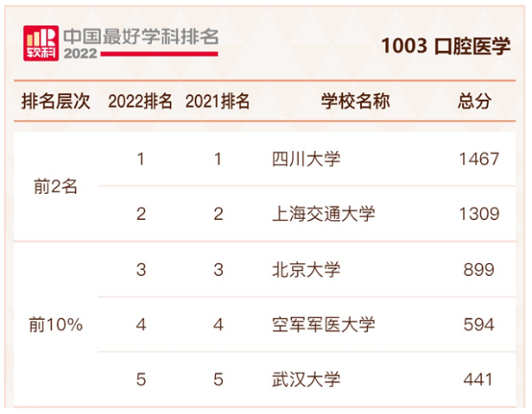Click the 软科 red logo icon
Image resolution: width=532 pixels, height=414 pixels.
pos(40,43)
